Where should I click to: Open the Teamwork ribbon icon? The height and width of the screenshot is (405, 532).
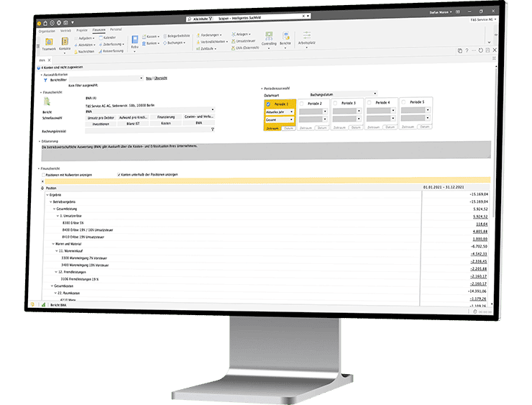tap(49, 45)
